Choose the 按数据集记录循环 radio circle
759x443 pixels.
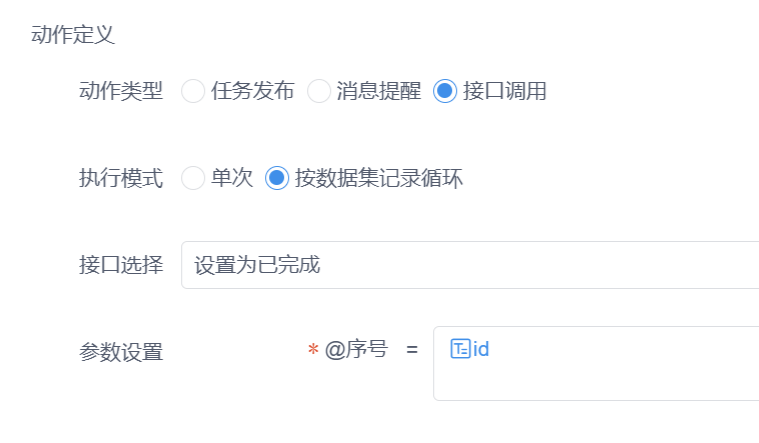tap(277, 178)
